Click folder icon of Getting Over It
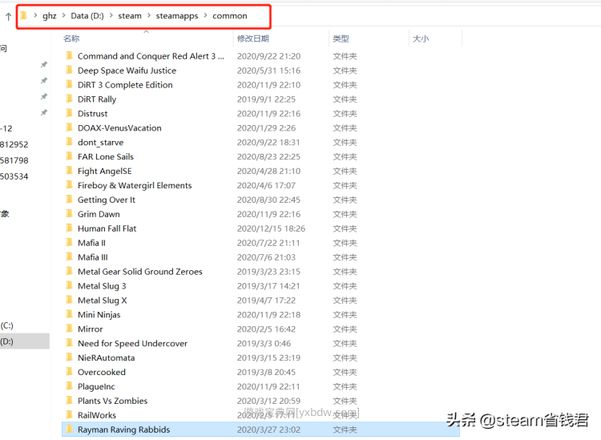This screenshot has height=440, width=601. (x=69, y=199)
